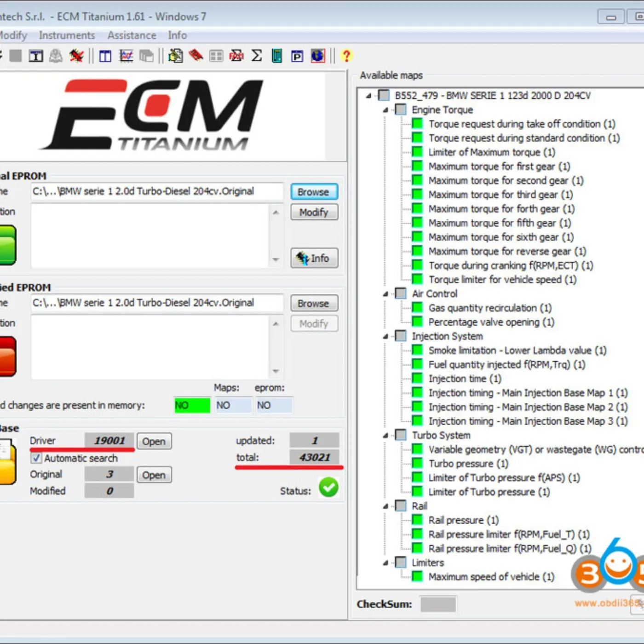Viewport: 644px width, 644px height.
Task: Click the black Sigma checksum icon
Action: click(x=257, y=56)
